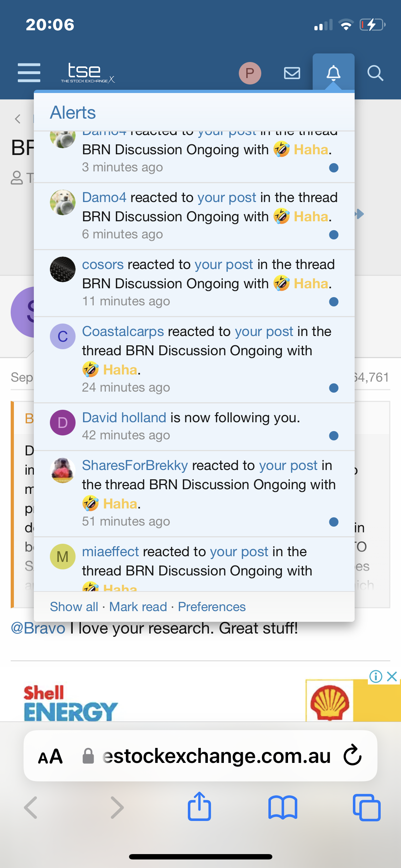Tap the Safari share icon
This screenshot has width=401, height=868.
pyautogui.click(x=199, y=807)
